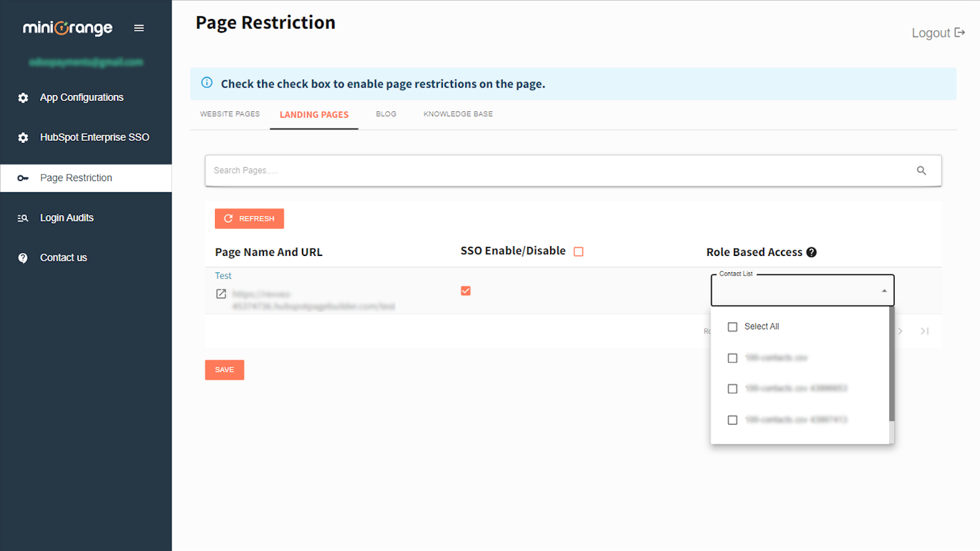Click Role Based Access help icon
Viewport: 980px width, 551px height.
812,252
